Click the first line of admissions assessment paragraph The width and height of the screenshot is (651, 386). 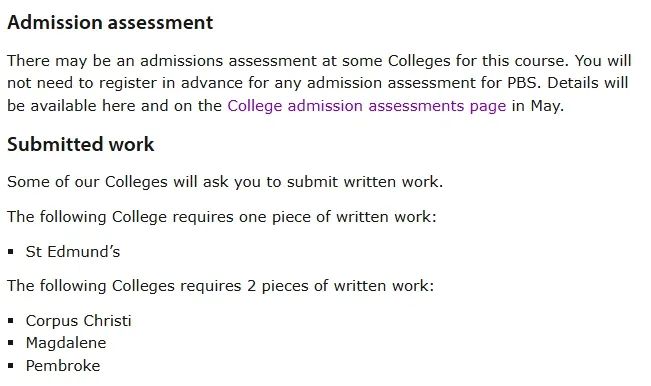click(x=319, y=61)
